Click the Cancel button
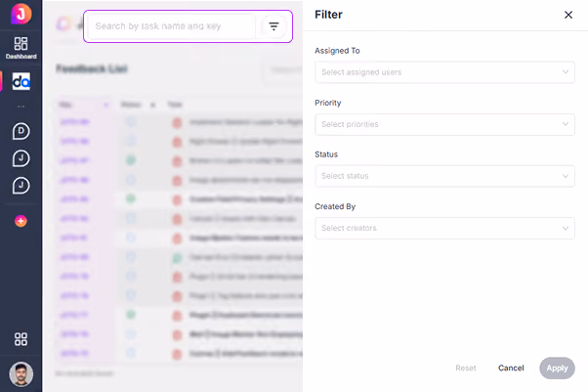 511,368
